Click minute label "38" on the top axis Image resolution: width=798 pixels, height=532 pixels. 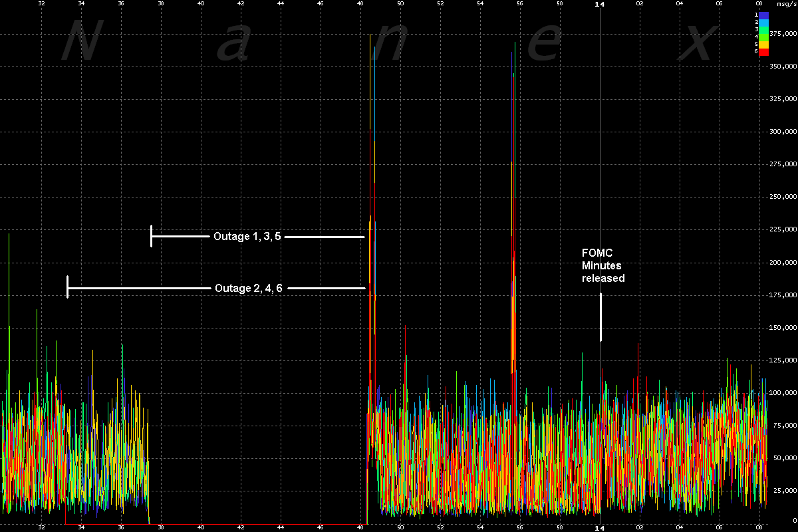pyautogui.click(x=161, y=4)
